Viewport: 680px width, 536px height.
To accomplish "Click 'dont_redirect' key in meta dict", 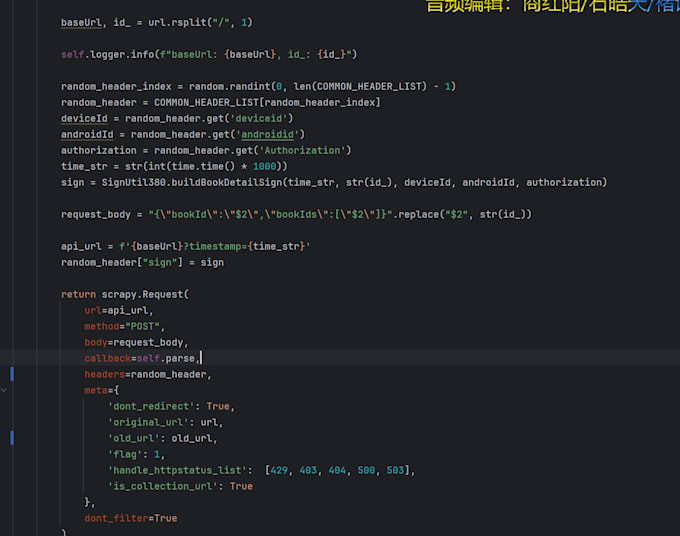I will 151,407.
